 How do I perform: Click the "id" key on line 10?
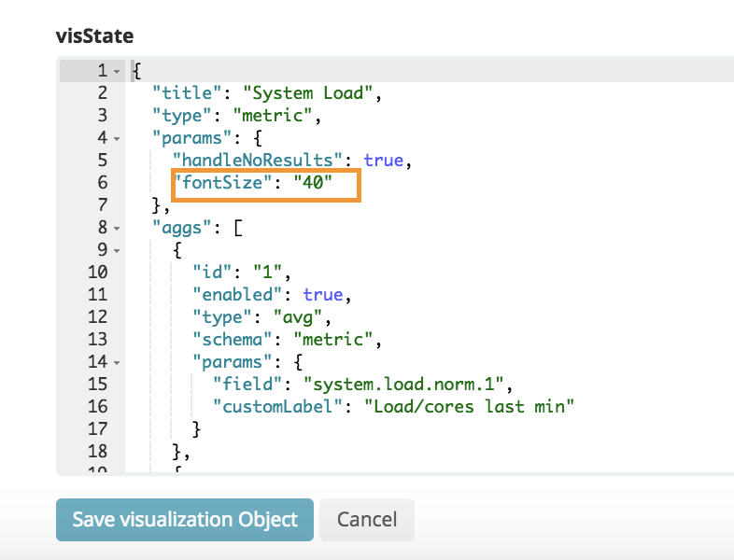[x=212, y=272]
